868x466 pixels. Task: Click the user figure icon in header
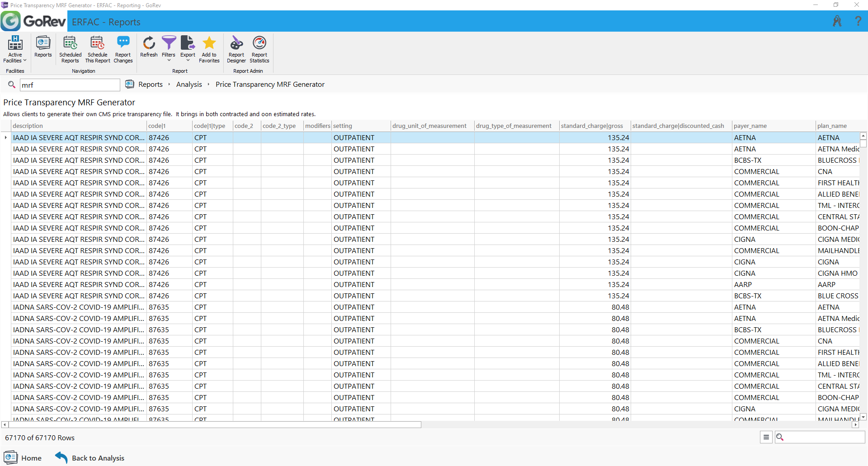coord(837,21)
